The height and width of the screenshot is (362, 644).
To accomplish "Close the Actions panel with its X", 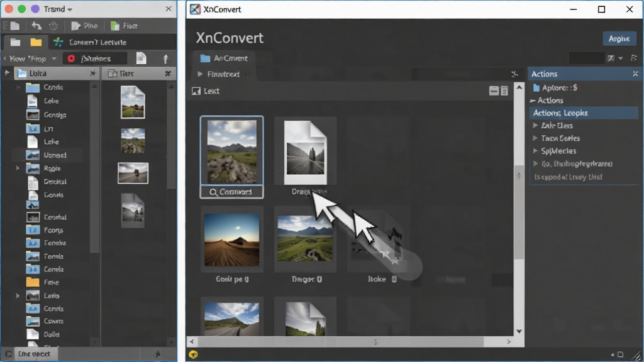I will pos(635,74).
